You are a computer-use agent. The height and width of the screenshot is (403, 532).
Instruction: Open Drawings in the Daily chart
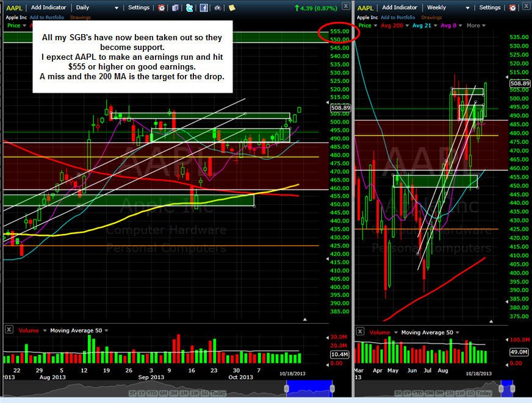pos(81,17)
